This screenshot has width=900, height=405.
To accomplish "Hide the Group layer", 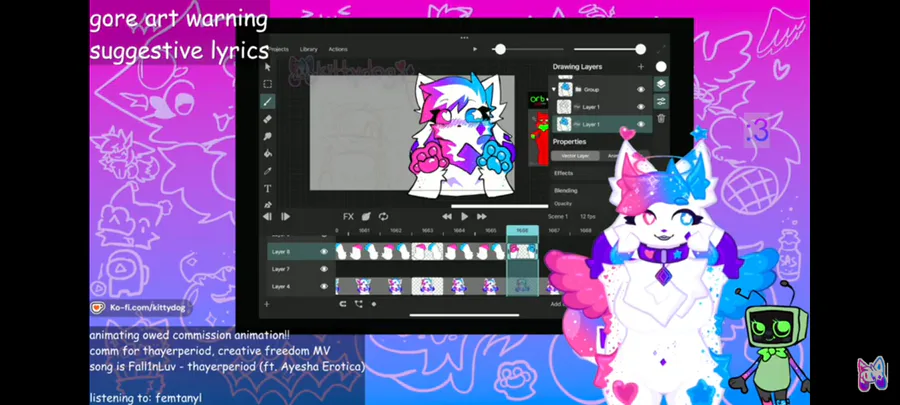I will 641,89.
